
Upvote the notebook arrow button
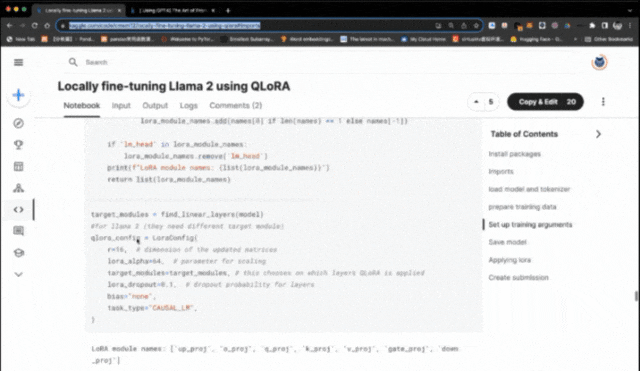[476, 102]
